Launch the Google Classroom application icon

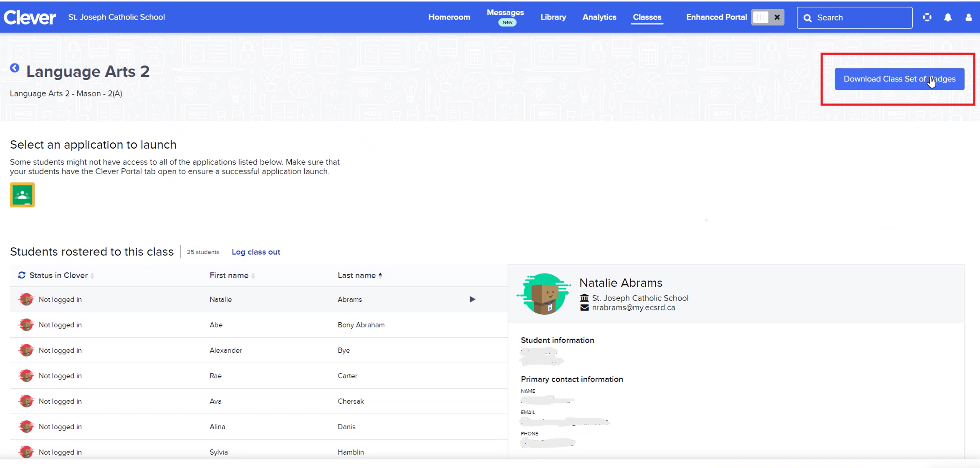click(22, 195)
